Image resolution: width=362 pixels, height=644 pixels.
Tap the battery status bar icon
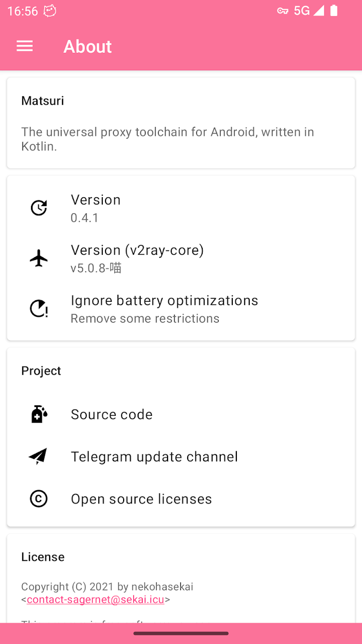click(x=334, y=11)
